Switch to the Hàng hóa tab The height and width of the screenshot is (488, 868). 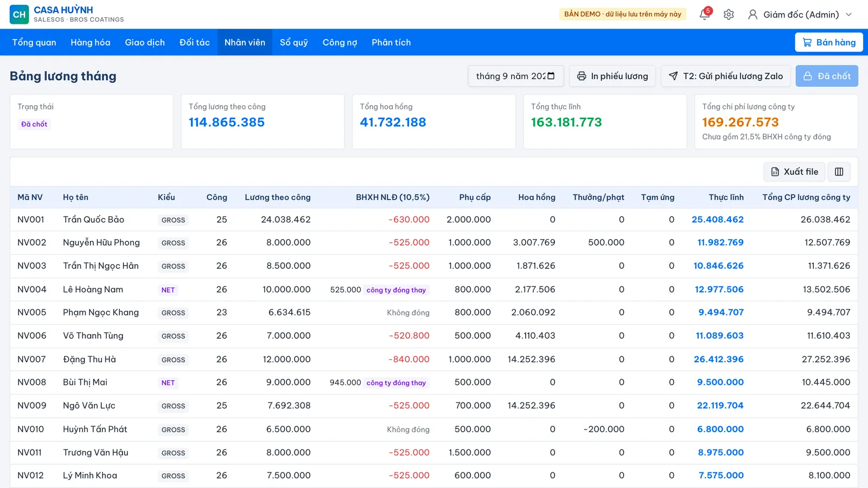(91, 42)
